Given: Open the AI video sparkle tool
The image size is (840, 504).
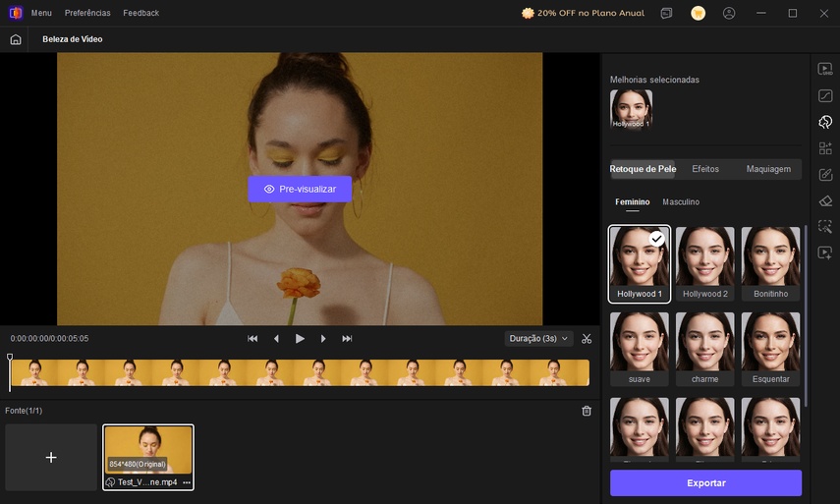Looking at the screenshot, I should (825, 252).
